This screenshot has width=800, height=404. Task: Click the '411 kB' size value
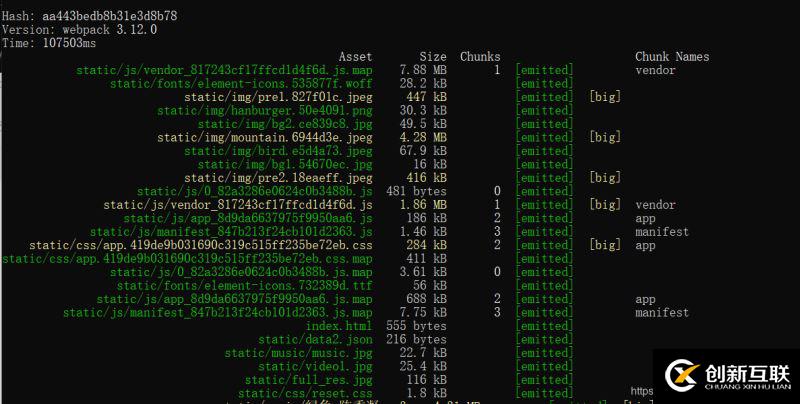427,259
